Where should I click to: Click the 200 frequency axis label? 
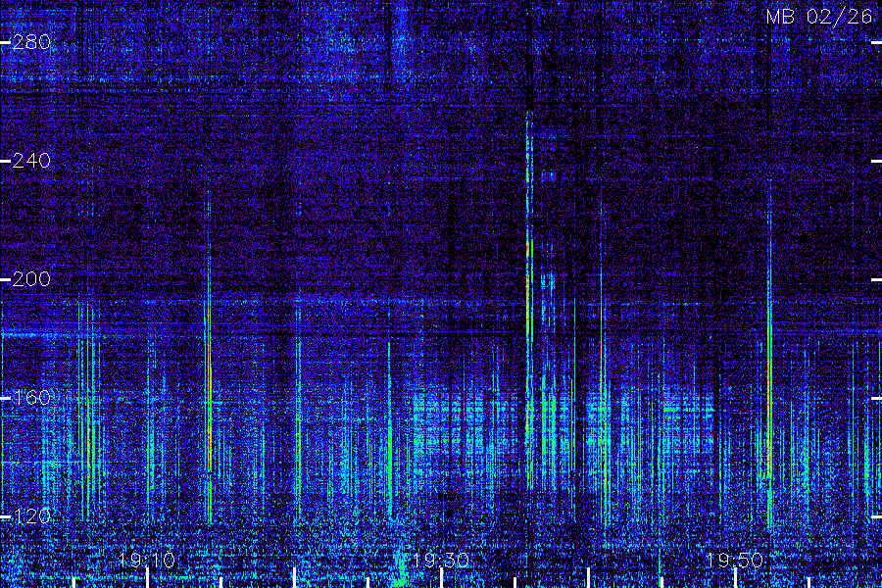31,279
